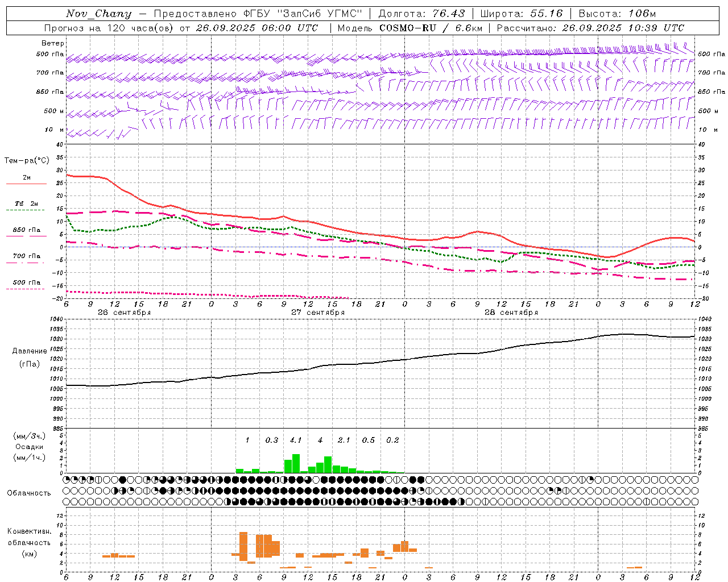Click the left "700 гПа" wind level label
This screenshot has height=582, width=728.
tap(50, 73)
